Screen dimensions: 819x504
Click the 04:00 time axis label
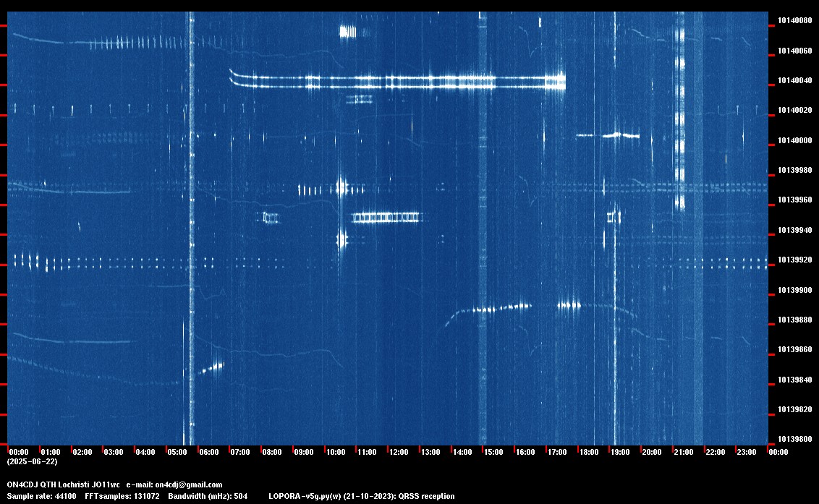coord(145,452)
